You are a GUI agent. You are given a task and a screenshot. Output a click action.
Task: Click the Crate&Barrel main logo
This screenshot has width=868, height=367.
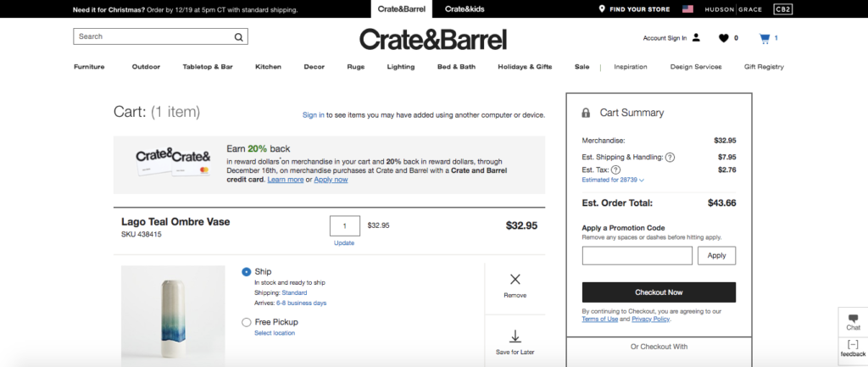click(x=433, y=39)
